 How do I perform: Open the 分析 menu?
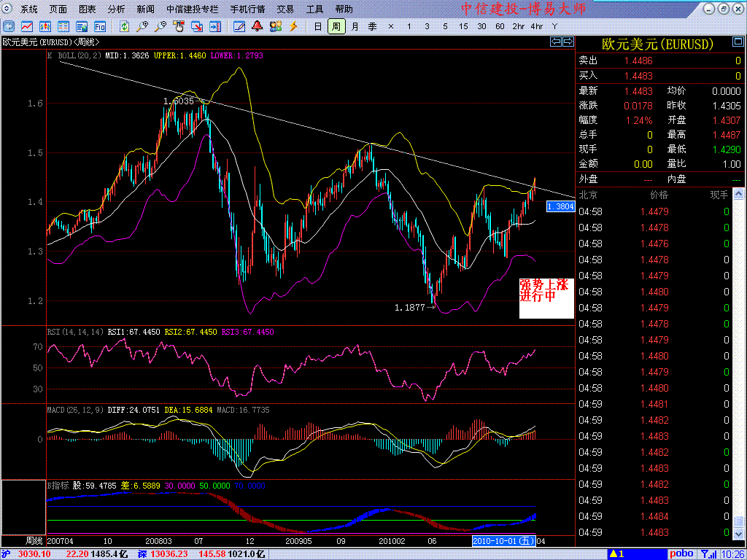click(116, 9)
